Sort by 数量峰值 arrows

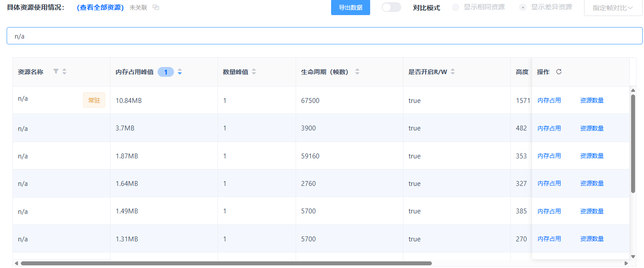[x=254, y=71]
